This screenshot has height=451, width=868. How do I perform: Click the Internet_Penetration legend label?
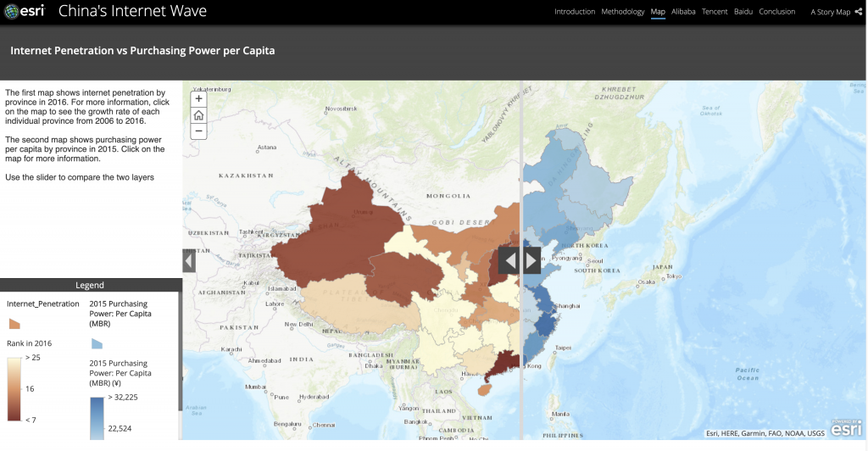(42, 303)
